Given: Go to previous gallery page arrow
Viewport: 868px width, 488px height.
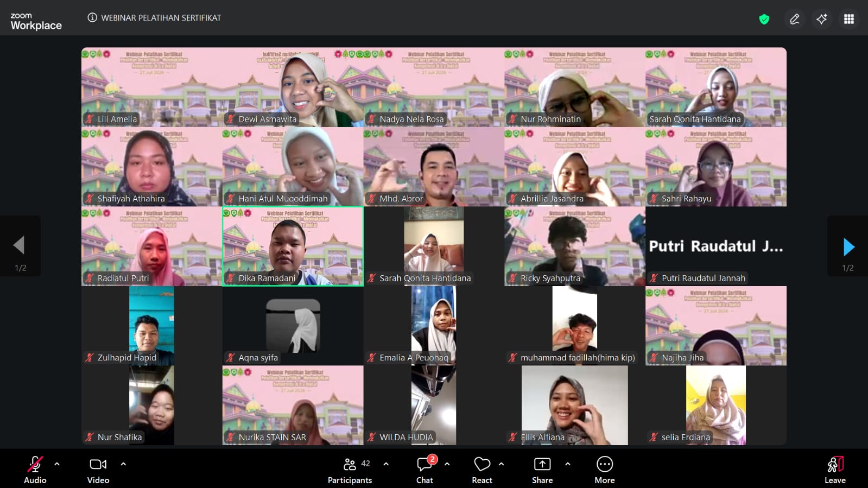Looking at the screenshot, I should (x=20, y=246).
